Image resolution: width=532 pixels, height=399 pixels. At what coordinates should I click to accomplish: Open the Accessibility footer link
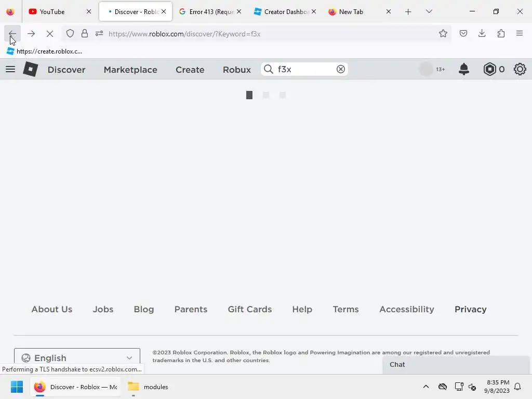(407, 309)
